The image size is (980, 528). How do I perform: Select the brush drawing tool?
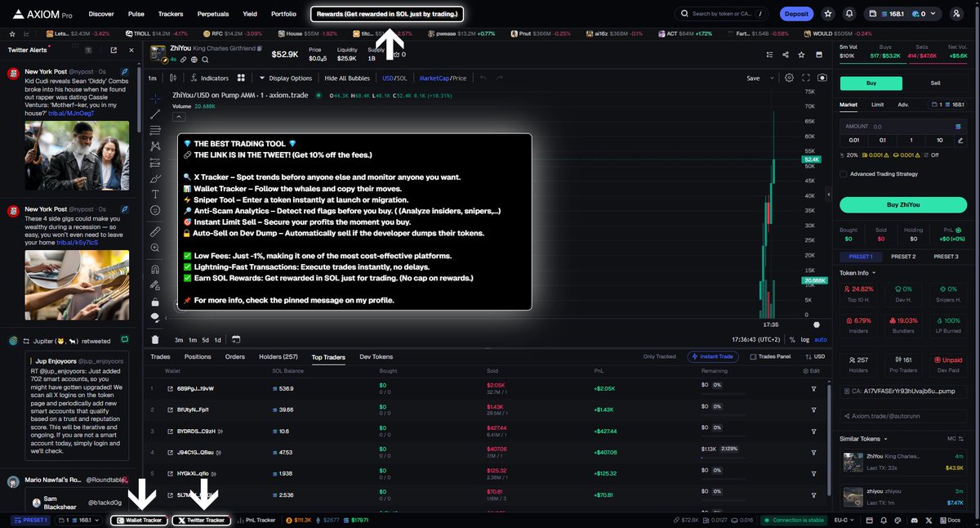click(x=155, y=177)
